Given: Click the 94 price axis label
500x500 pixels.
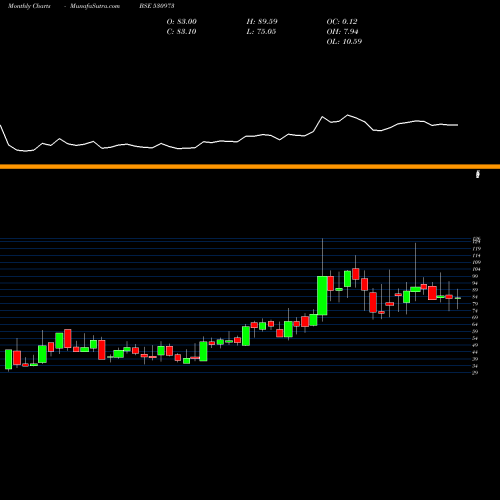Looking at the screenshot, I should [475, 283].
